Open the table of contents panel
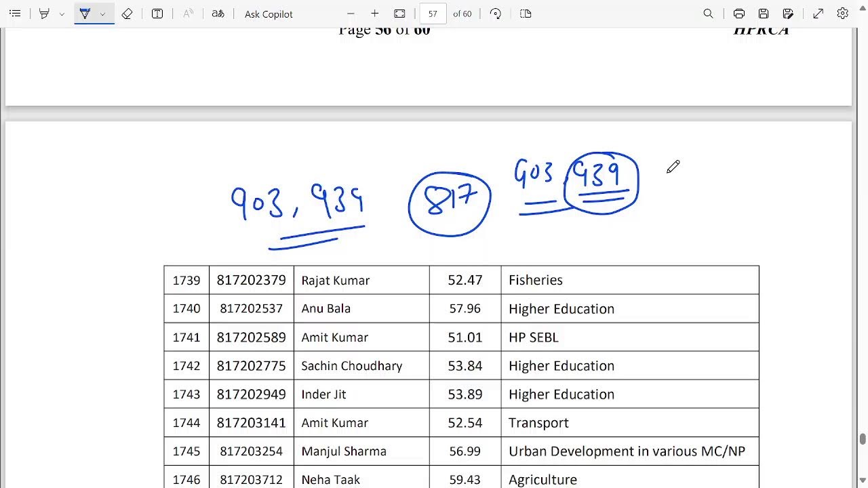 (15, 14)
